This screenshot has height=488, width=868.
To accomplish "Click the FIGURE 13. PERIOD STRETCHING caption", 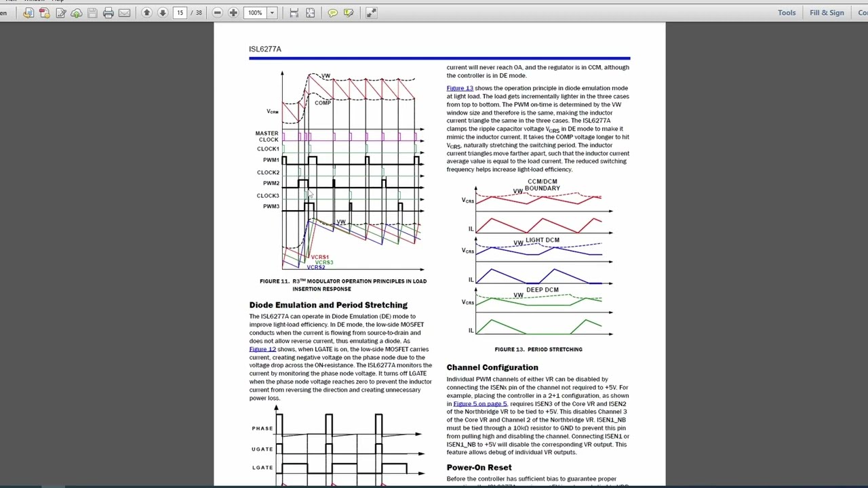I will [x=538, y=350].
